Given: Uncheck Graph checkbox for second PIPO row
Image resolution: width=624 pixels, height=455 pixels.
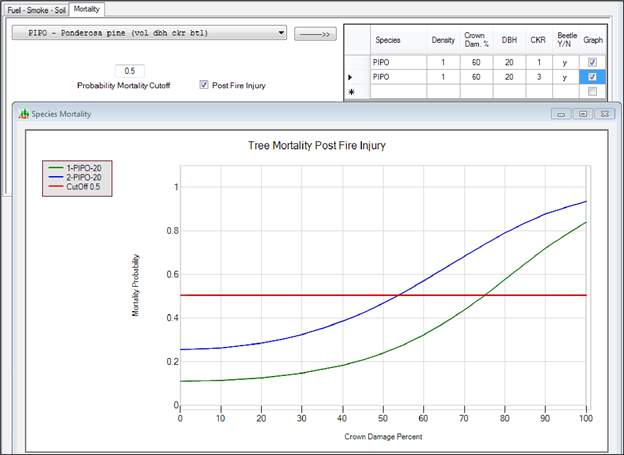Looking at the screenshot, I should [594, 76].
